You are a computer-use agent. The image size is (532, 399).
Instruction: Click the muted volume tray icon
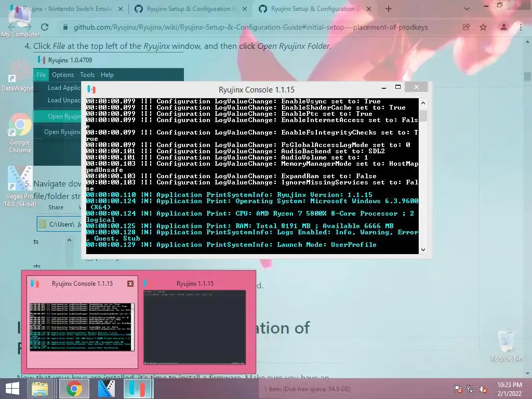[483, 389]
